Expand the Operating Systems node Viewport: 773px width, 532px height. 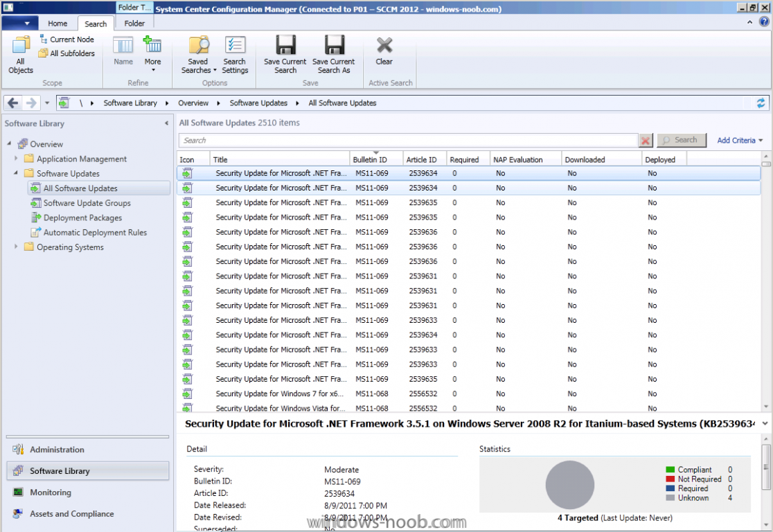point(16,247)
